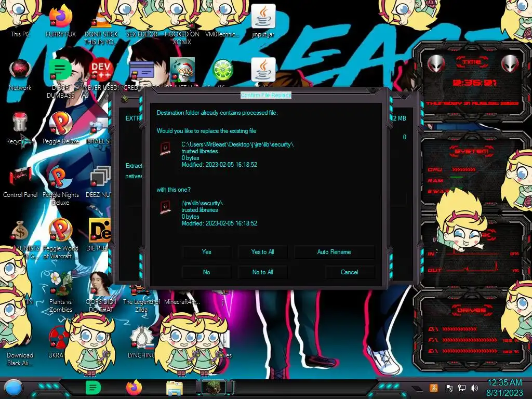532x399 pixels.
Task: Open the Action Center flag tray icon
Action: (449, 388)
